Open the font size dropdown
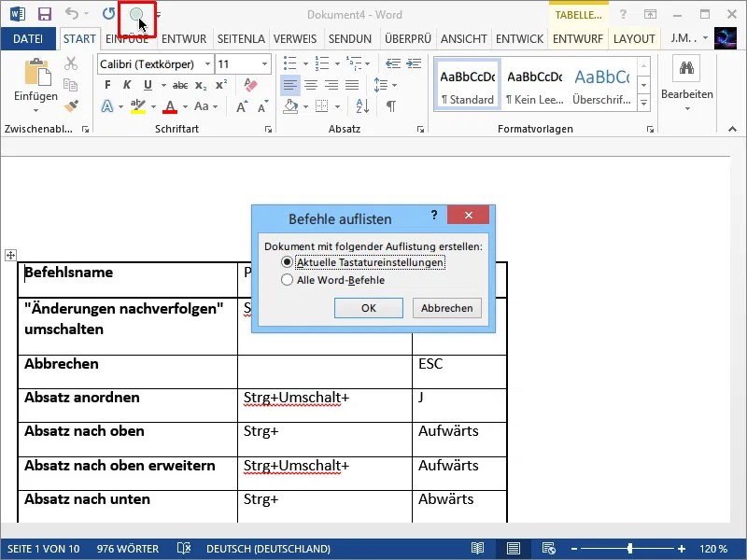747x560 pixels. point(264,63)
